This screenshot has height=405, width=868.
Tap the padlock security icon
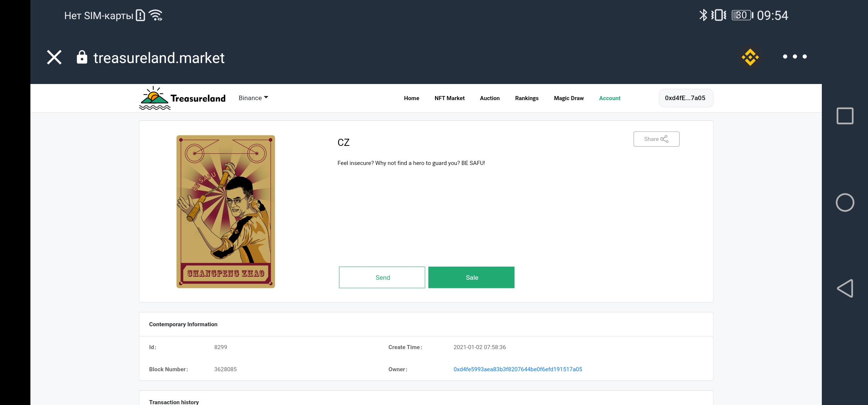click(82, 57)
